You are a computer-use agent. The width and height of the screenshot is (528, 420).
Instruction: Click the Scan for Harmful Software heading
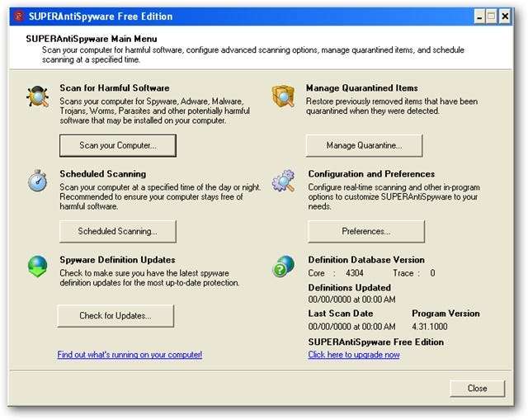click(x=115, y=88)
